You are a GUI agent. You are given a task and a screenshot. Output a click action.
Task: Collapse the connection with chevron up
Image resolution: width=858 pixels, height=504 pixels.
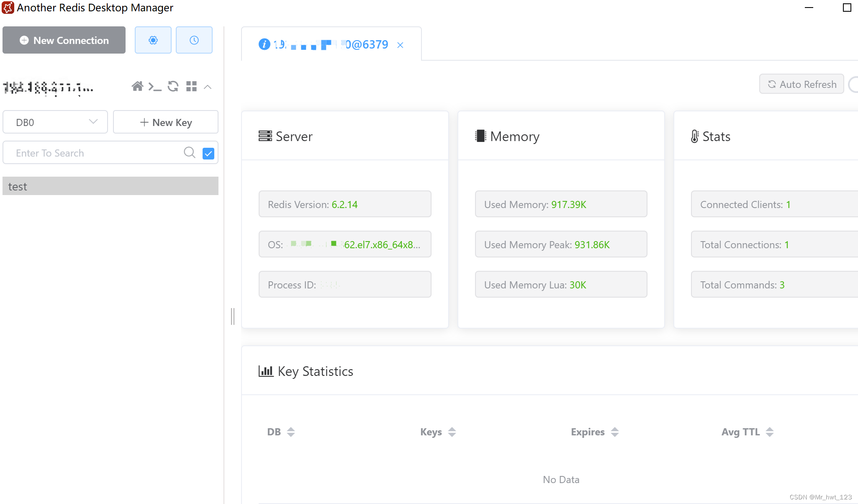pos(208,87)
